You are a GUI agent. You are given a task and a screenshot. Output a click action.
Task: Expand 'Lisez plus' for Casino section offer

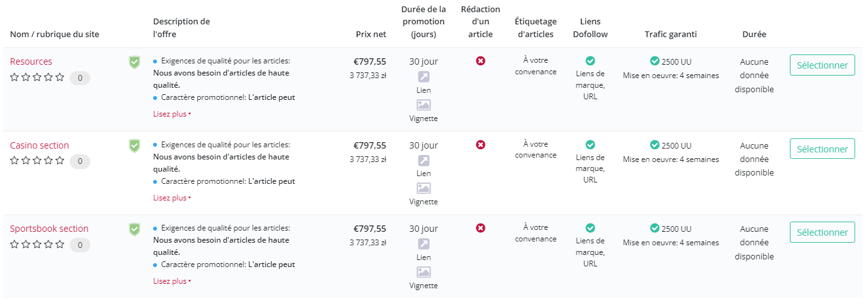[x=172, y=198]
